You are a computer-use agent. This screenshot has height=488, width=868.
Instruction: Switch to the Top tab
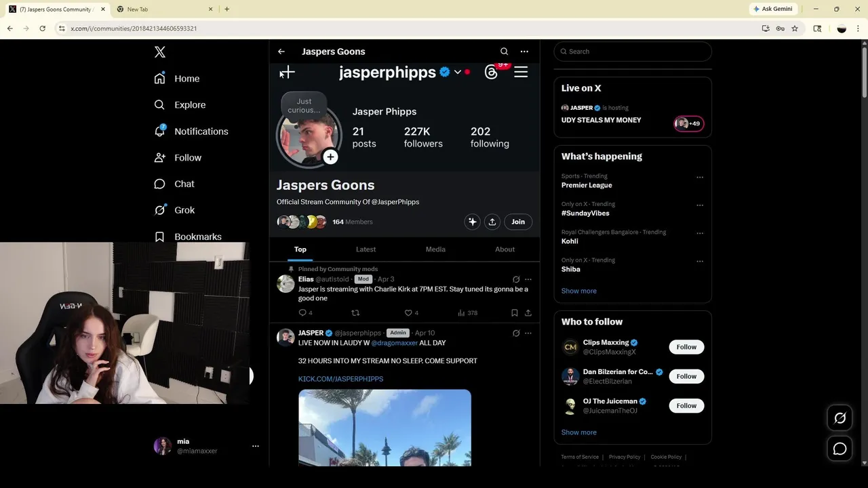[300, 249]
